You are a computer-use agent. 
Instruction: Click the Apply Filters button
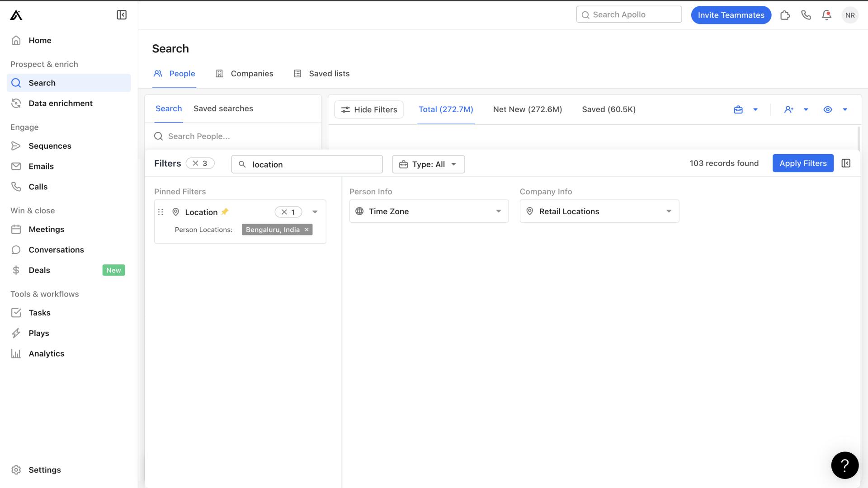coord(803,163)
